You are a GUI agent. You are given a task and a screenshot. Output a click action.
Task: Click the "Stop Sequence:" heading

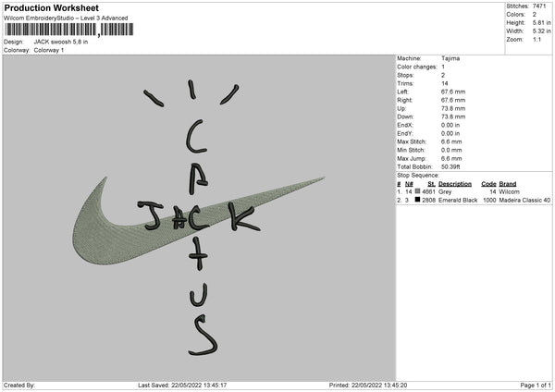coord(418,176)
